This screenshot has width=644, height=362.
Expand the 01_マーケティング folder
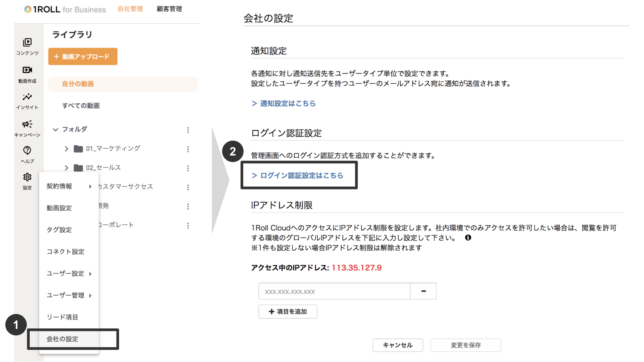(67, 149)
